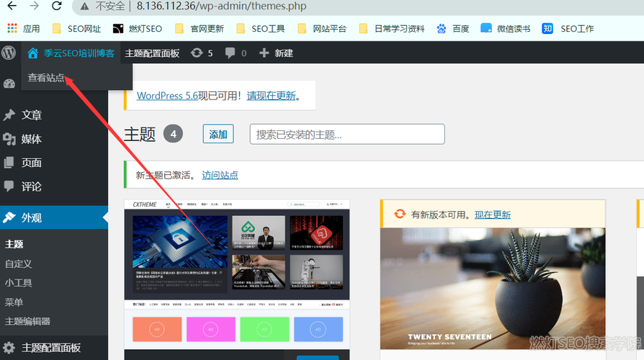Select the 外观 appearance menu

[54, 217]
